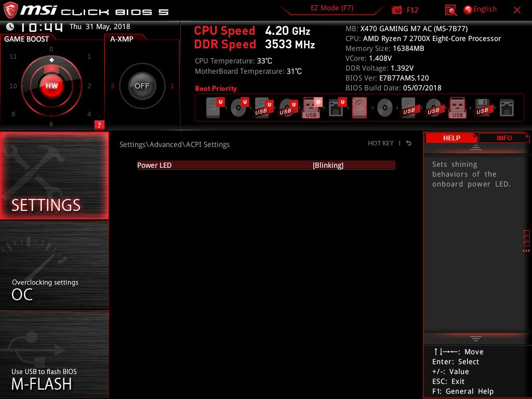The width and height of the screenshot is (532, 399).
Task: Toggle the GAME BOOST HW knob
Action: pyautogui.click(x=51, y=86)
